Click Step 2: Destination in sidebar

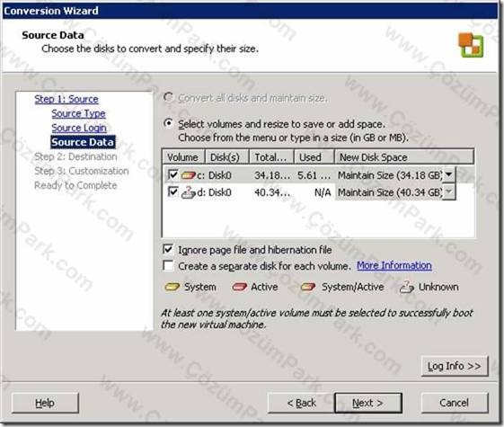click(75, 156)
